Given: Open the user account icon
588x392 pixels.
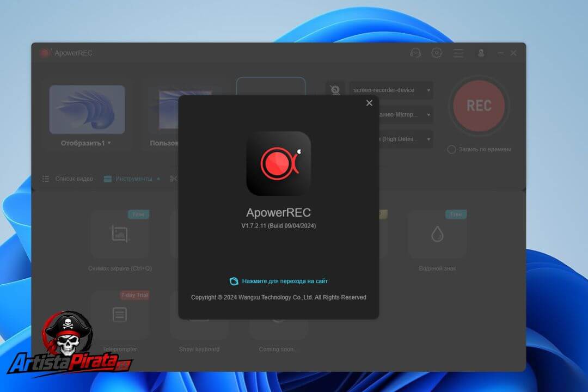Looking at the screenshot, I should [481, 53].
